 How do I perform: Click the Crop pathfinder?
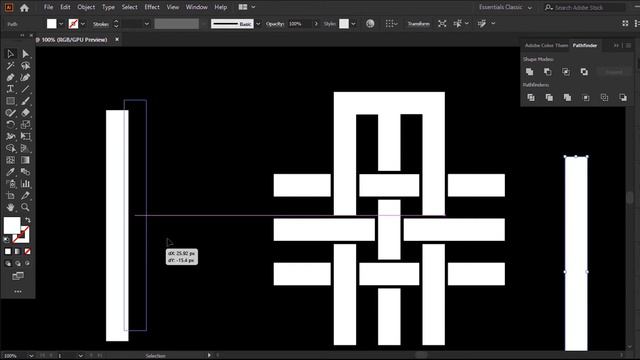coord(586,98)
